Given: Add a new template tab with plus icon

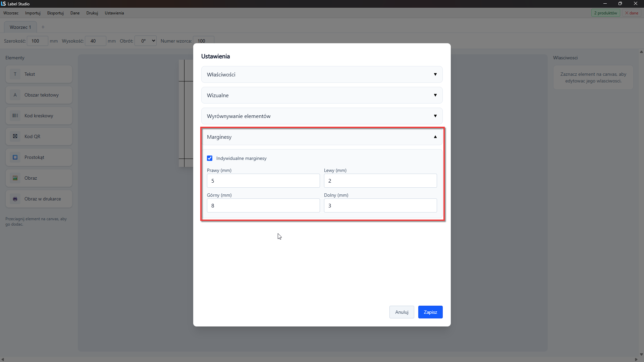Looking at the screenshot, I should coord(43,27).
